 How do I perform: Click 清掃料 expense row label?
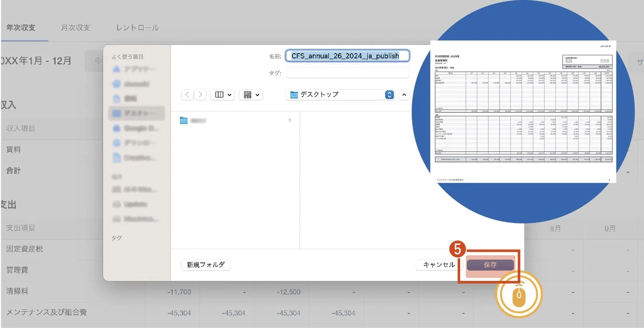click(17, 291)
